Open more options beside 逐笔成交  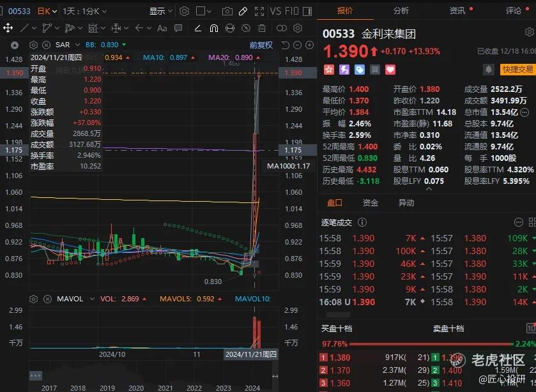[519, 222]
